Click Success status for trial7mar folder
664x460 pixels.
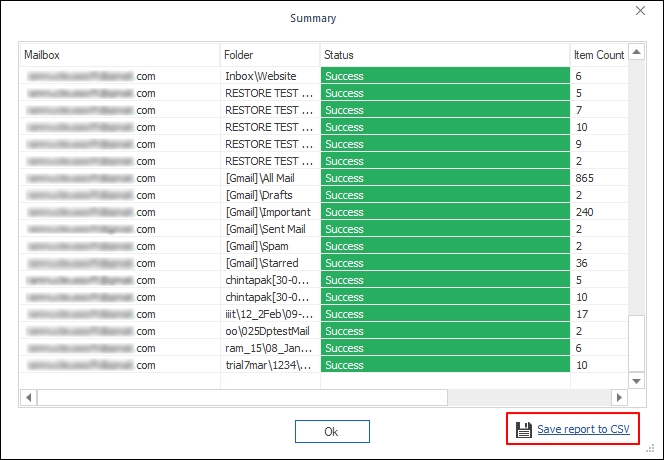(x=443, y=365)
